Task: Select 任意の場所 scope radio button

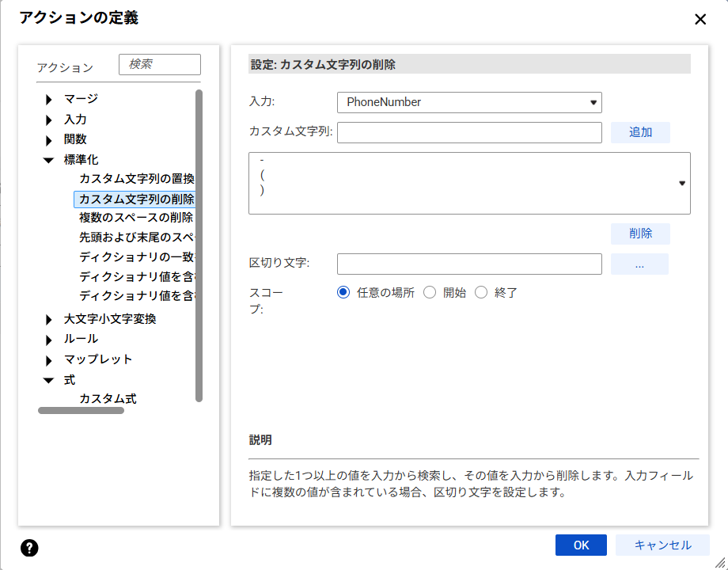Action: tap(343, 292)
